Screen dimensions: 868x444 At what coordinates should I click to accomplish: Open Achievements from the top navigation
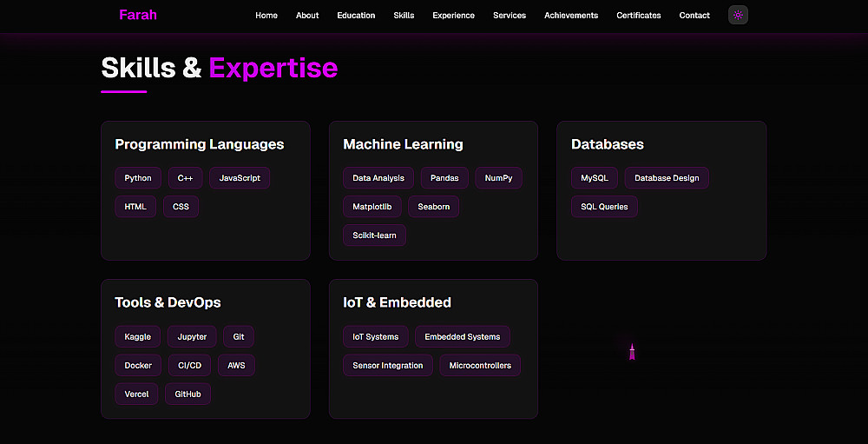(x=571, y=16)
